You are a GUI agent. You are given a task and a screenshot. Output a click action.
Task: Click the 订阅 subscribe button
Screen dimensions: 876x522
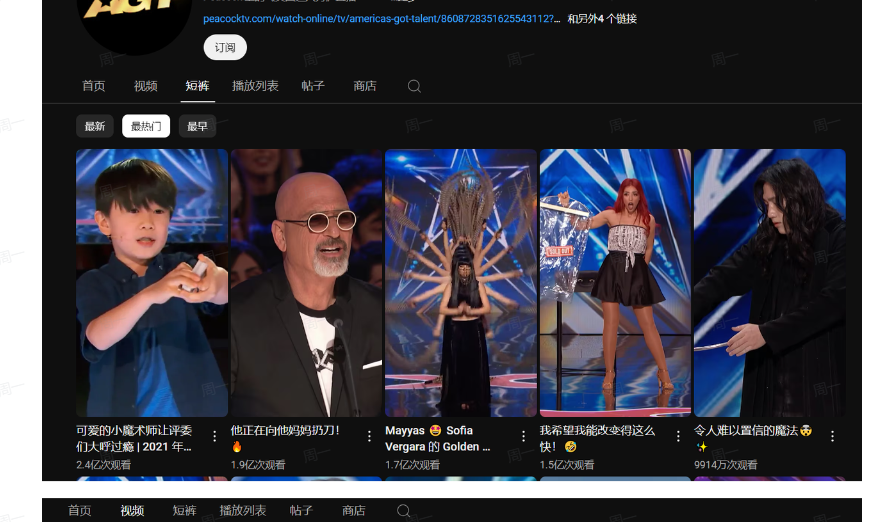point(225,47)
